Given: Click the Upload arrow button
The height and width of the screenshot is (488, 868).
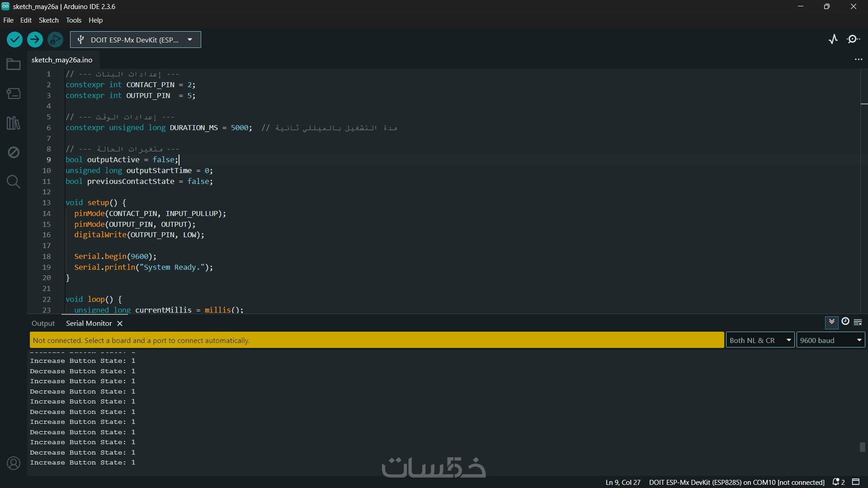Looking at the screenshot, I should click(35, 40).
